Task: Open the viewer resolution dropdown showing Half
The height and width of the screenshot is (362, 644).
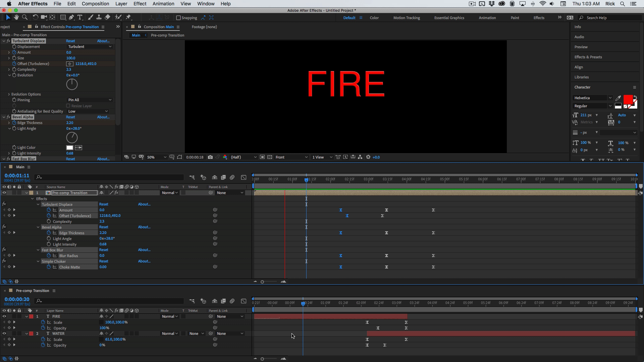Action: click(x=244, y=157)
